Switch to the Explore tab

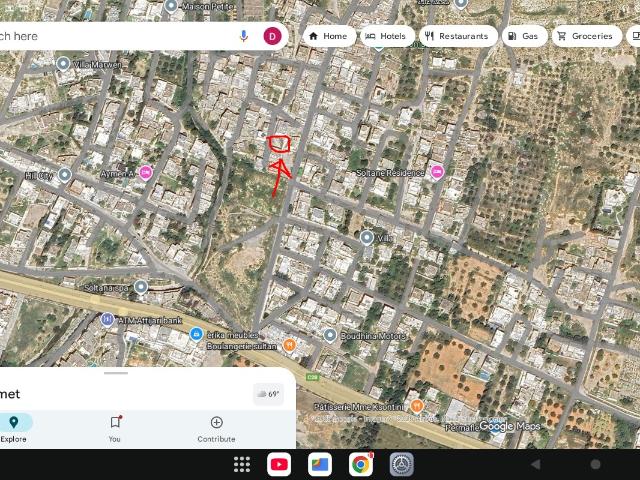point(14,428)
